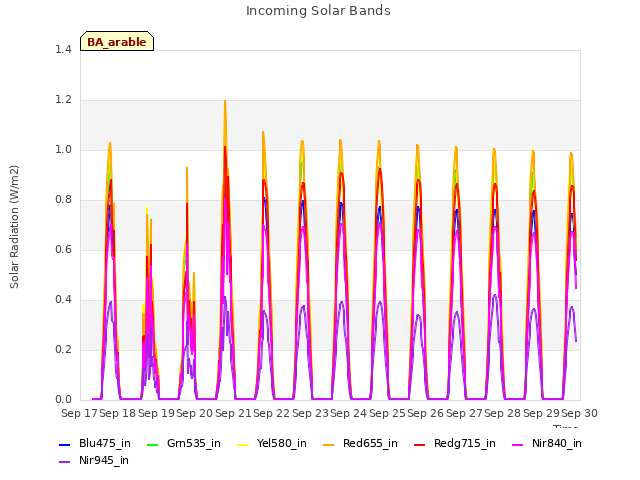Select the Yel580_in legend entry
This screenshot has width=640, height=480.
271,444
